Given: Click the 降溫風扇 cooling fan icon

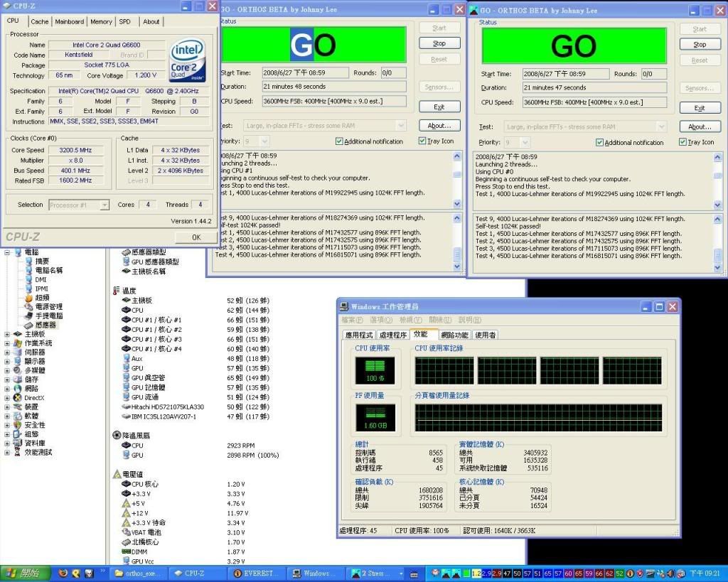Looking at the screenshot, I should 116,436.
